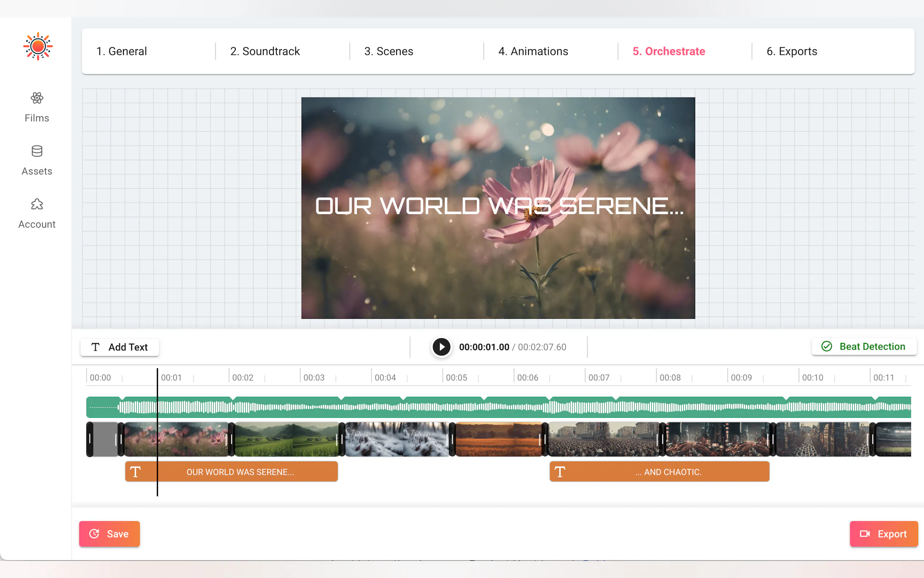The height and width of the screenshot is (578, 924).
Task: Switch to the General tab
Action: 122,51
